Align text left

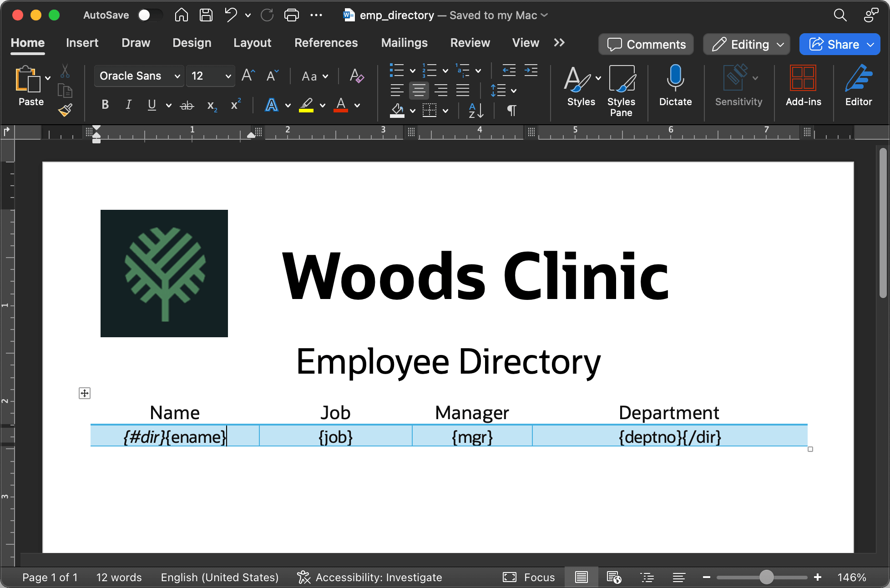(397, 90)
